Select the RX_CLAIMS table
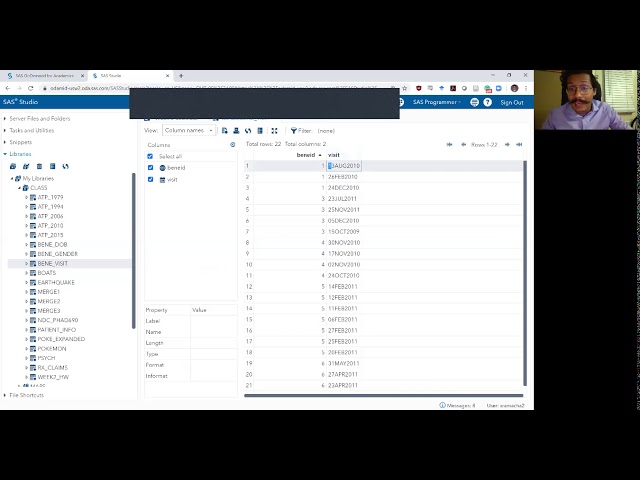Image resolution: width=640 pixels, height=480 pixels. (x=53, y=367)
